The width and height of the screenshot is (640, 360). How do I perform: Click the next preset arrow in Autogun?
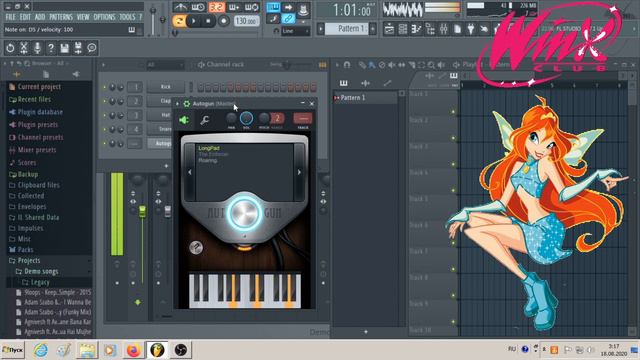click(x=299, y=172)
